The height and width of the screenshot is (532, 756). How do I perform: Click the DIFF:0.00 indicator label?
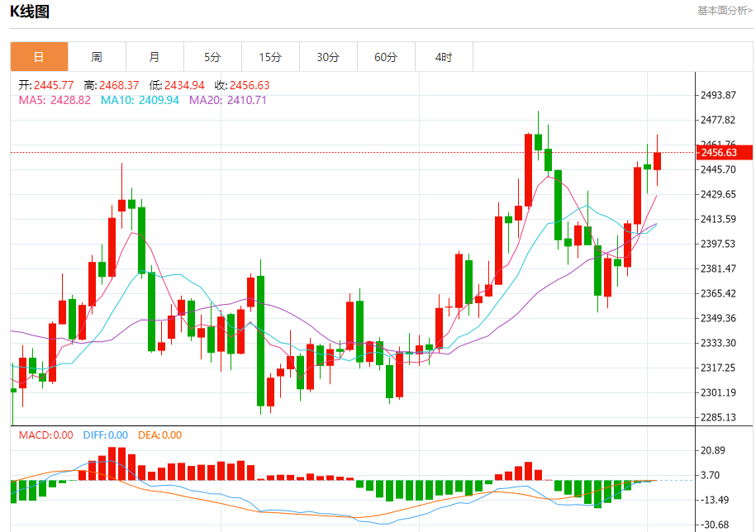tap(106, 435)
